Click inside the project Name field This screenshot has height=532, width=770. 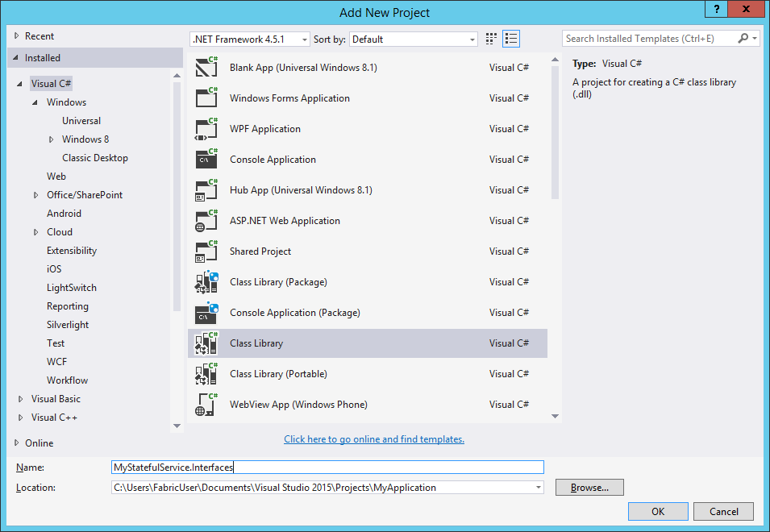click(323, 467)
